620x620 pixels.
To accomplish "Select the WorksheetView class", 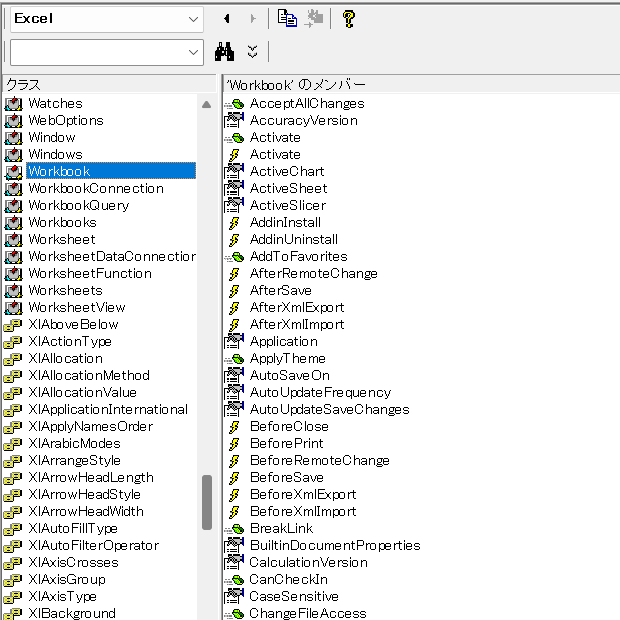I will [x=77, y=308].
